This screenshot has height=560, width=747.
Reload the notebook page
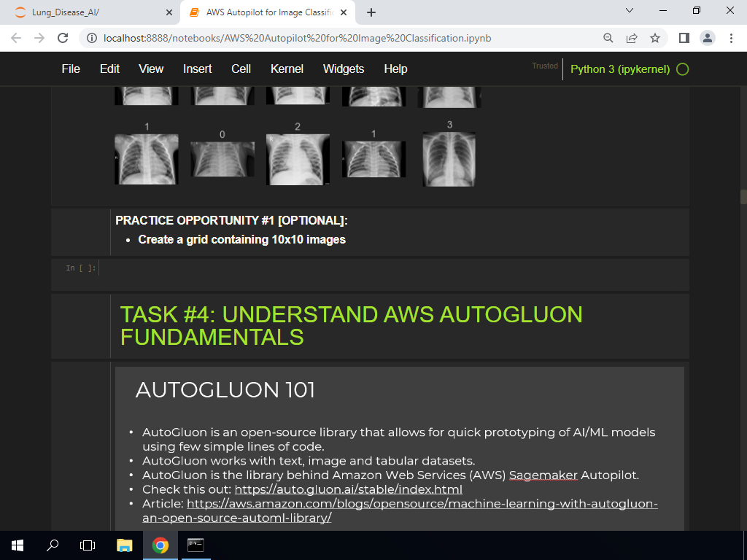click(63, 38)
